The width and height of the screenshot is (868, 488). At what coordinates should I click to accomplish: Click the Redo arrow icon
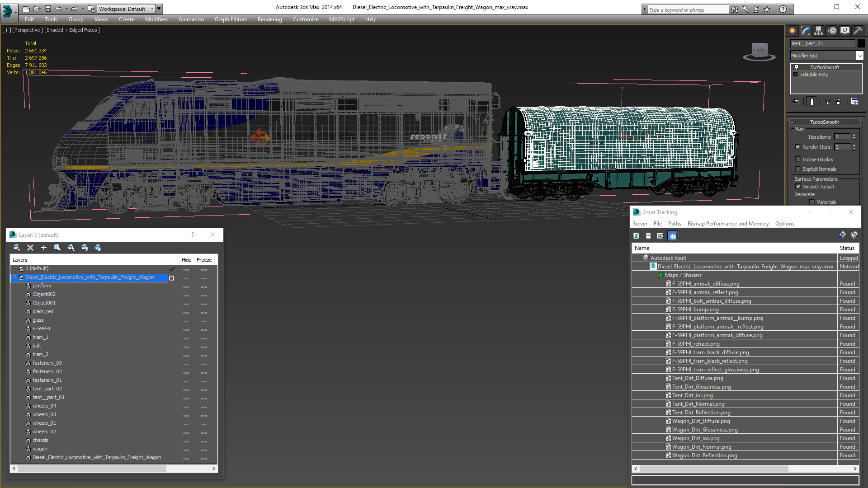pos(75,9)
